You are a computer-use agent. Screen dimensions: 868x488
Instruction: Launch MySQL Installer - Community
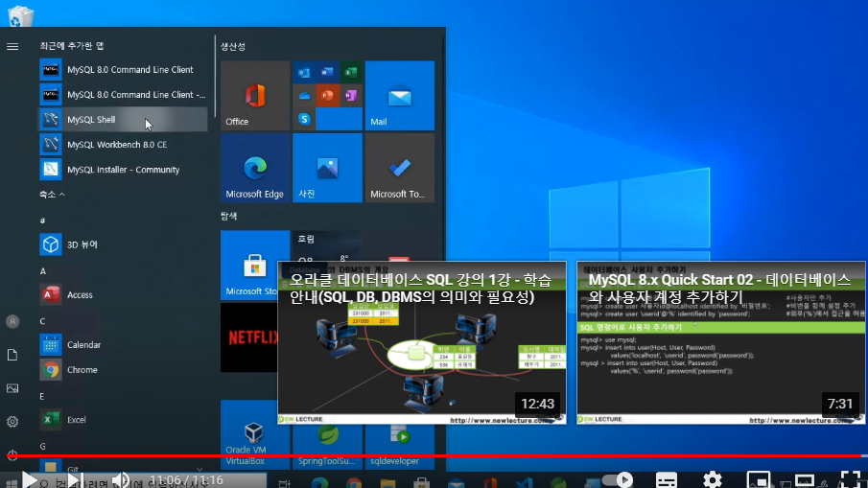coord(123,170)
